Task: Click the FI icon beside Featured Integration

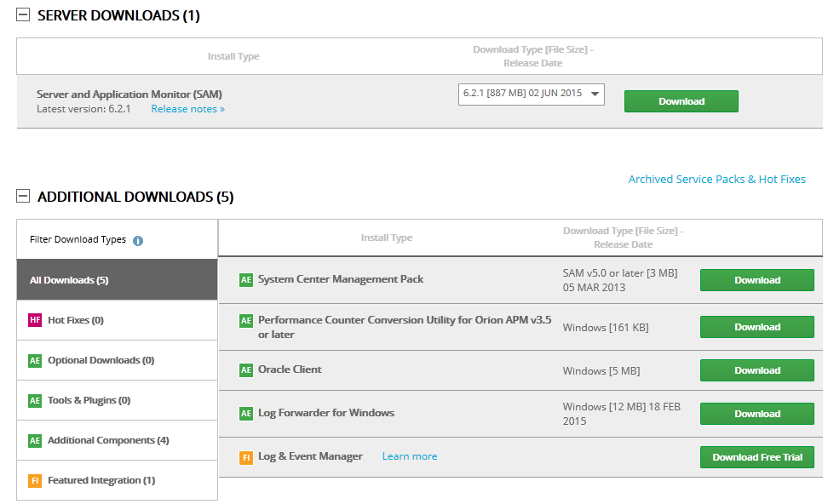Action: point(35,481)
